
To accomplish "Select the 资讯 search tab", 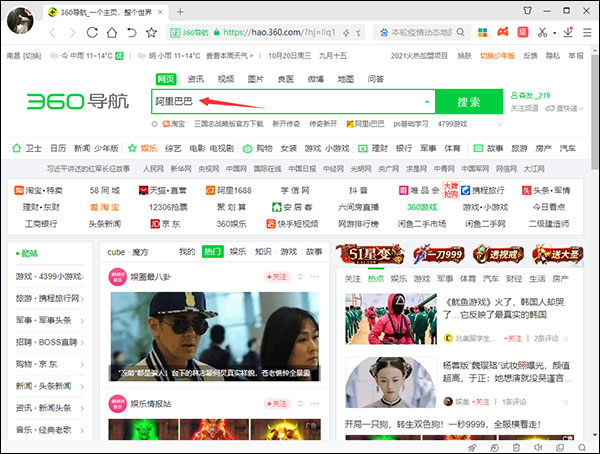I will (x=196, y=79).
